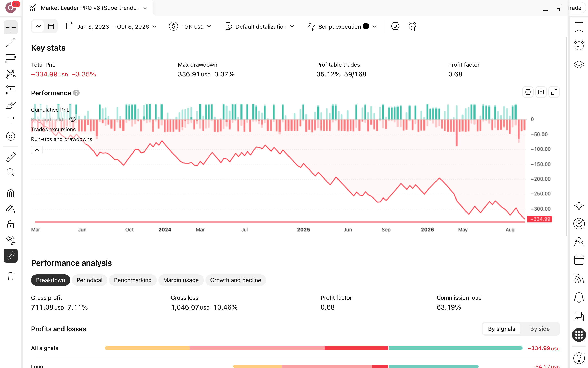Open the strategy name dropdown
The height and width of the screenshot is (368, 588).
(145, 8)
